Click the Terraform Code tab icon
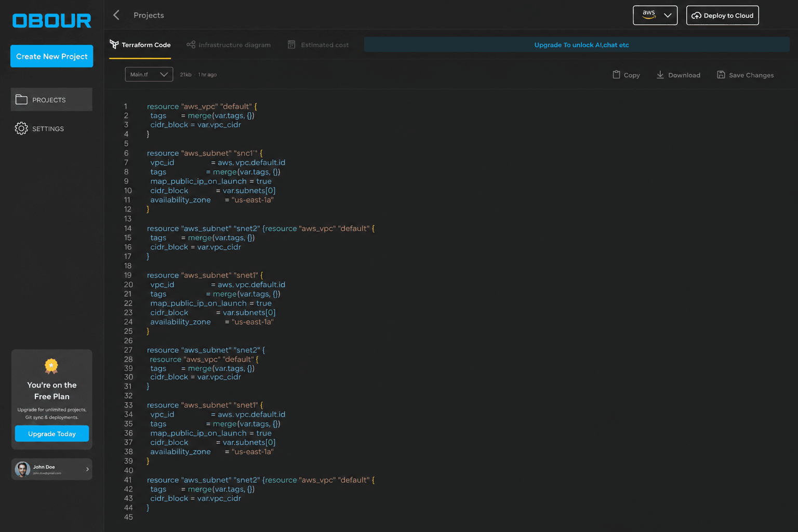 tap(114, 44)
